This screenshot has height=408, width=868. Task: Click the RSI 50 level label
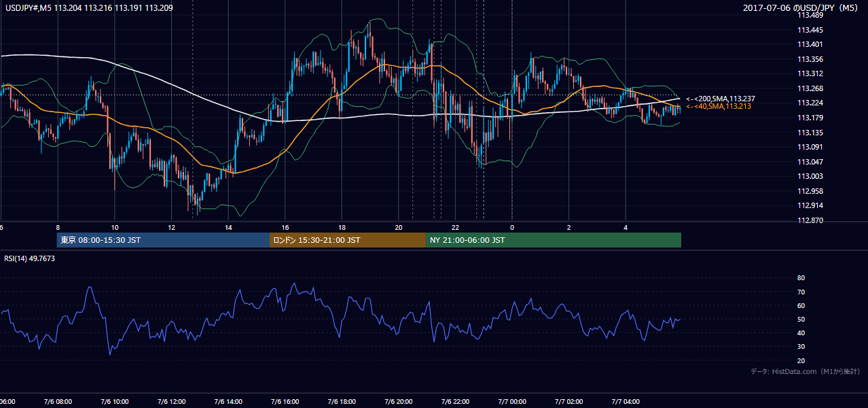[801, 319]
